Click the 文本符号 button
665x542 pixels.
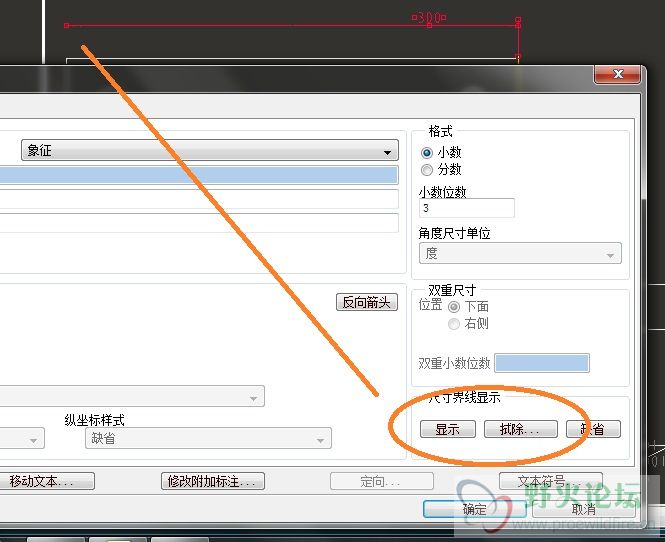[x=550, y=481]
